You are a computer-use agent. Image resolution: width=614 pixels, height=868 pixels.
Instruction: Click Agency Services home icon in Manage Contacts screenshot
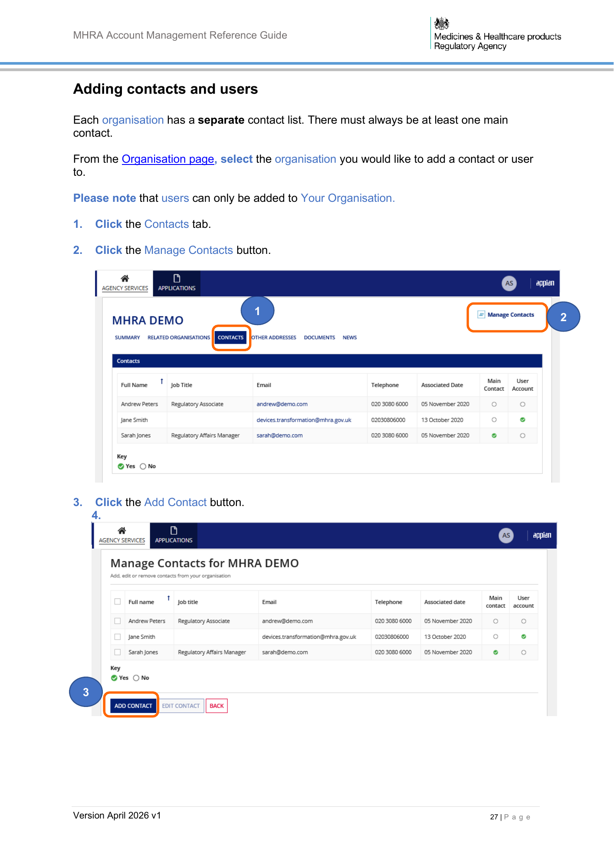coord(122,531)
